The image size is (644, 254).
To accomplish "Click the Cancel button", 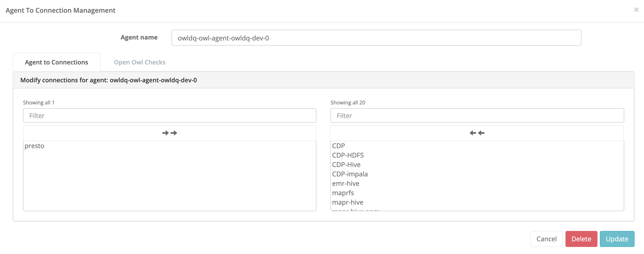I will [x=546, y=239].
